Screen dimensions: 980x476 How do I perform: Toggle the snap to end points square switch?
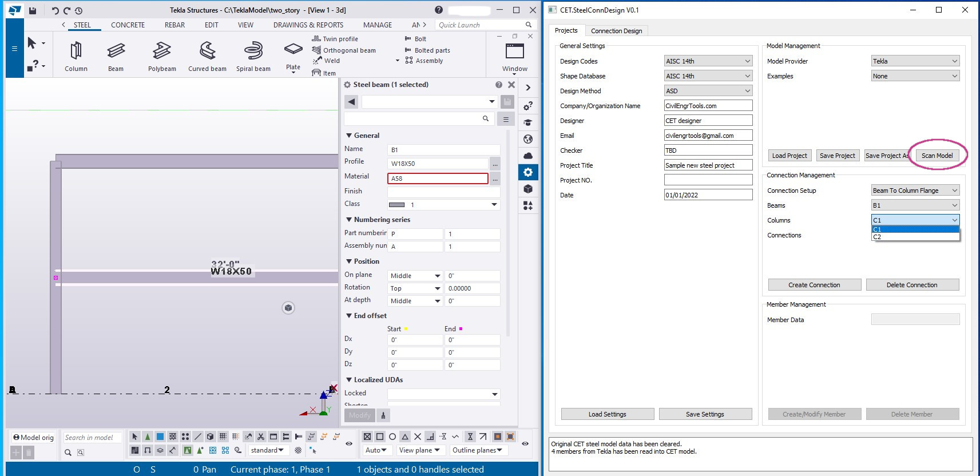tap(380, 437)
